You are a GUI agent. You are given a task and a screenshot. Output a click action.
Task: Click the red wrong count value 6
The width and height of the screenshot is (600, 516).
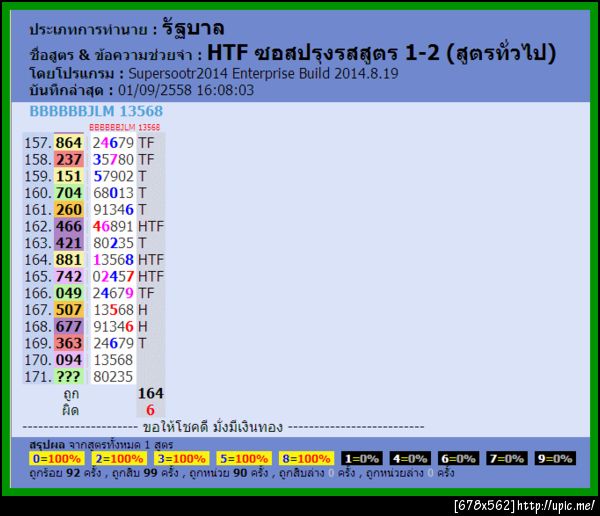pos(150,410)
